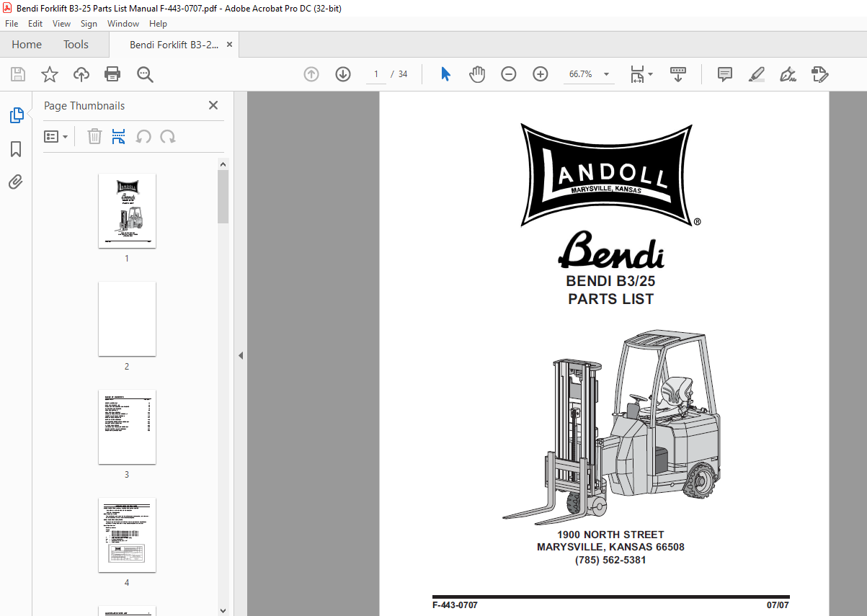
Task: Open Page Thumbnails sidebar icon
Action: [16, 115]
